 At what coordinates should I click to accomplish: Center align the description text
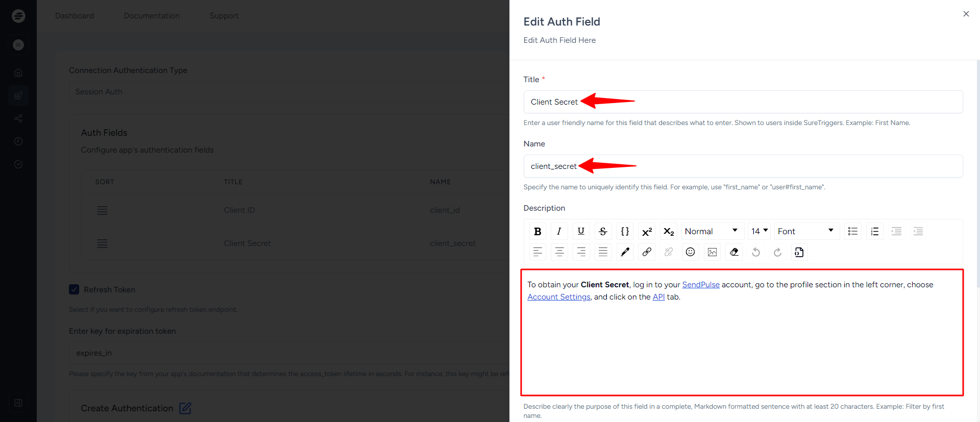(x=559, y=252)
